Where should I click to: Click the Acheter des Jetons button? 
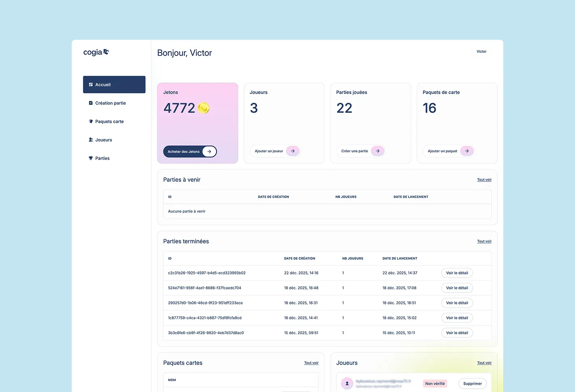click(x=190, y=152)
